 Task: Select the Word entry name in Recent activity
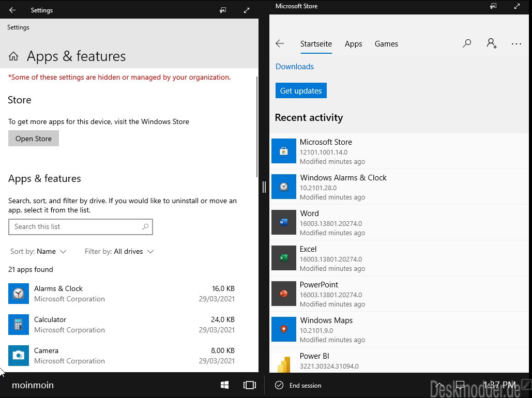[x=309, y=213]
